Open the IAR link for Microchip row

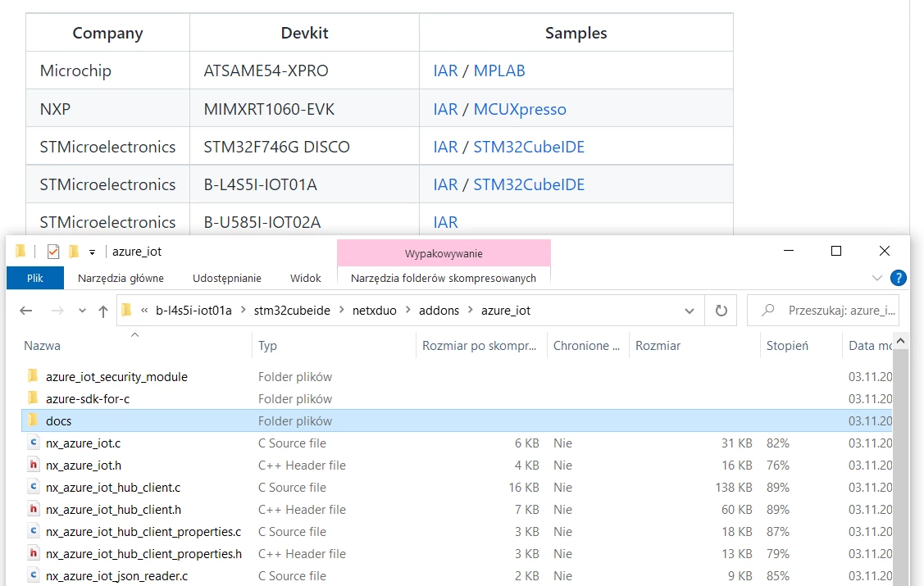(445, 70)
